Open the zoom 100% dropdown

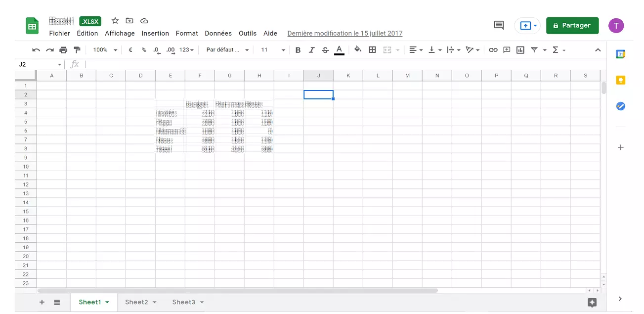[x=105, y=50]
